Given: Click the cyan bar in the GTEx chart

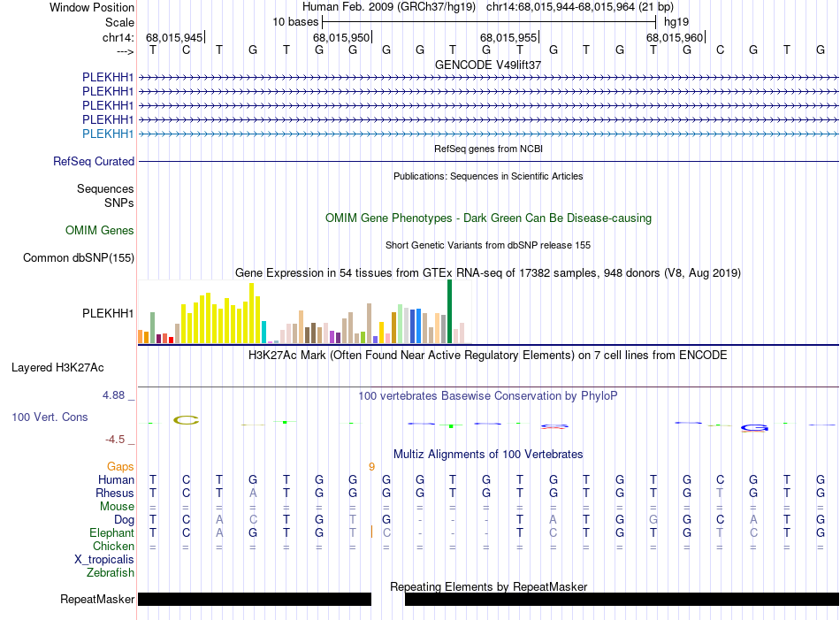Looking at the screenshot, I should click(264, 332).
